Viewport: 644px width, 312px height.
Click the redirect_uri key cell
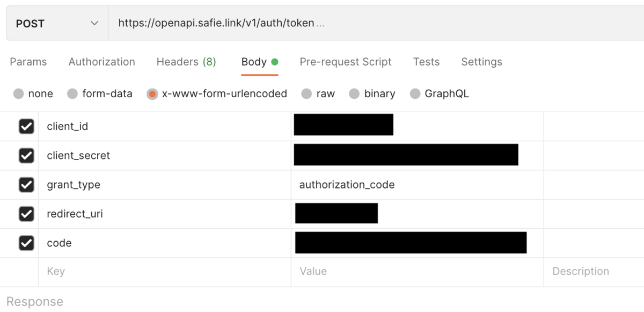165,214
